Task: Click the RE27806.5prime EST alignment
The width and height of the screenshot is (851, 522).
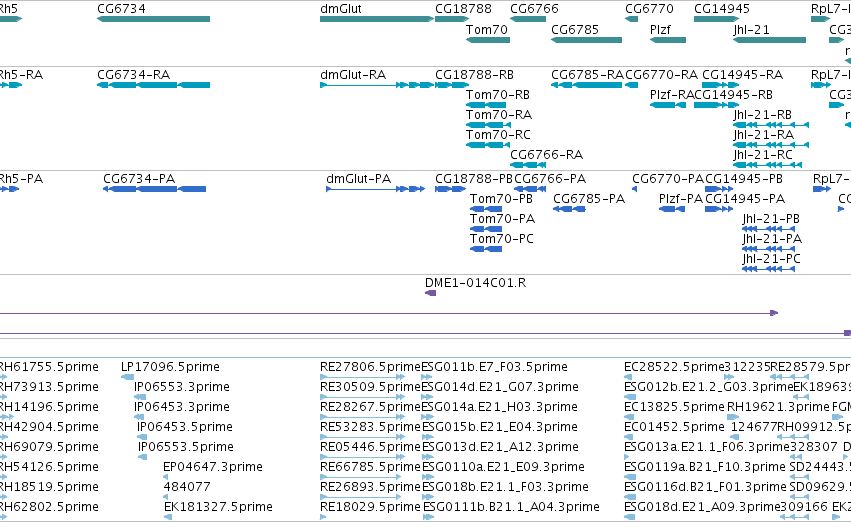Action: pyautogui.click(x=363, y=377)
